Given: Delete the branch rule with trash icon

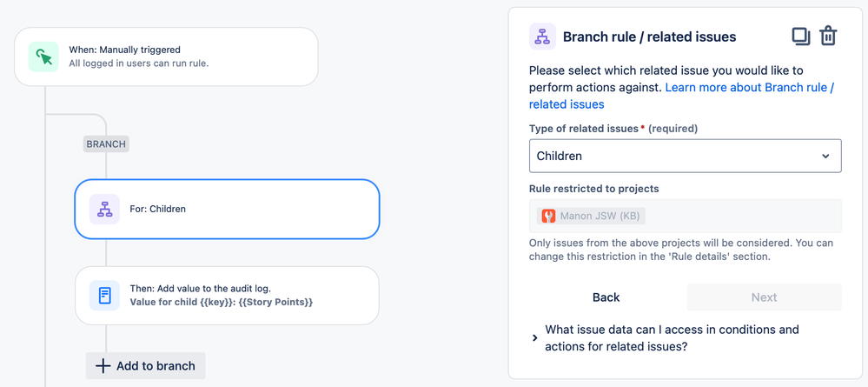Looking at the screenshot, I should [828, 36].
